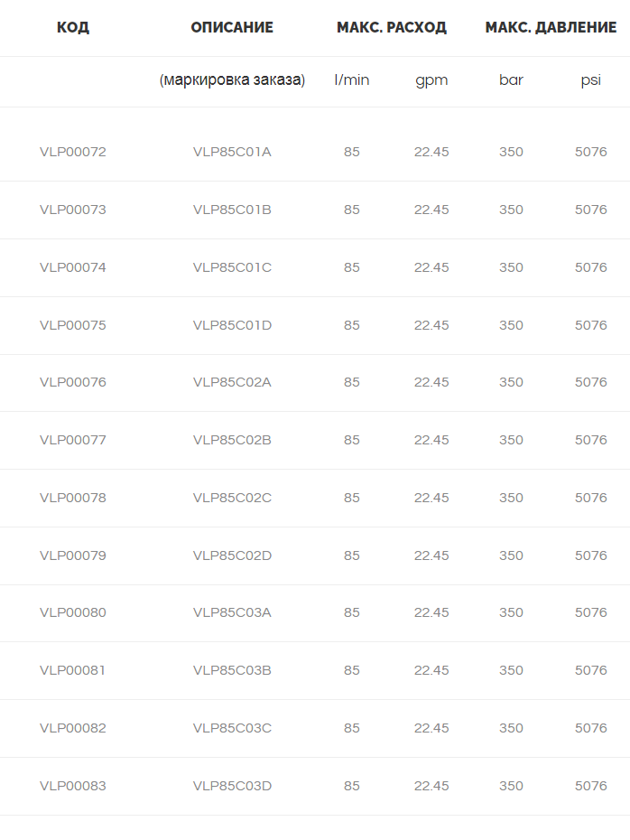Click the l/min unit subheader
630x840 pixels.
point(352,80)
